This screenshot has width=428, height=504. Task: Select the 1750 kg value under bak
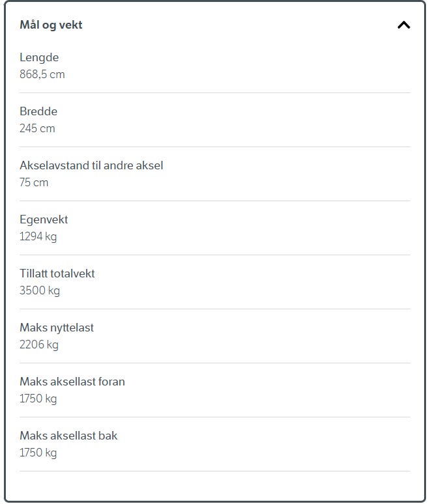38,453
